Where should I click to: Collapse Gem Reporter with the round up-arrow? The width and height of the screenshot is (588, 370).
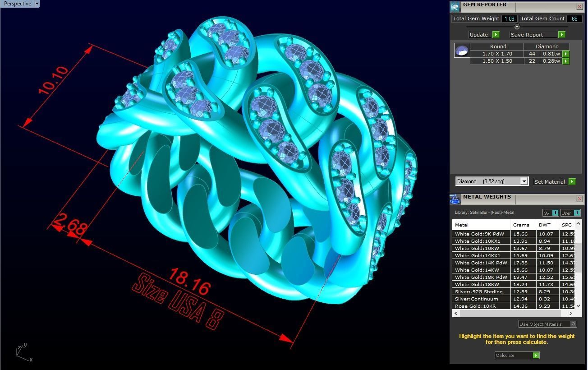pyautogui.click(x=517, y=27)
